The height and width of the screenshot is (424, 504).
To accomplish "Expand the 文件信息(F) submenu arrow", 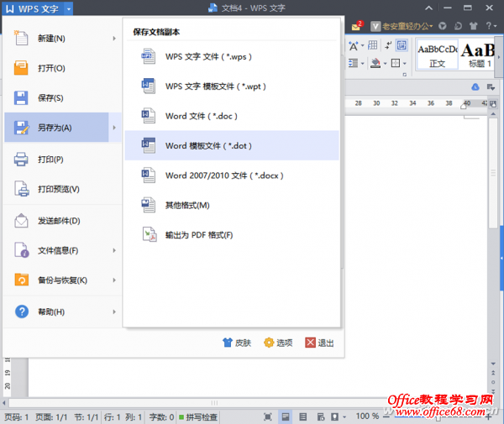I will pyautogui.click(x=113, y=251).
